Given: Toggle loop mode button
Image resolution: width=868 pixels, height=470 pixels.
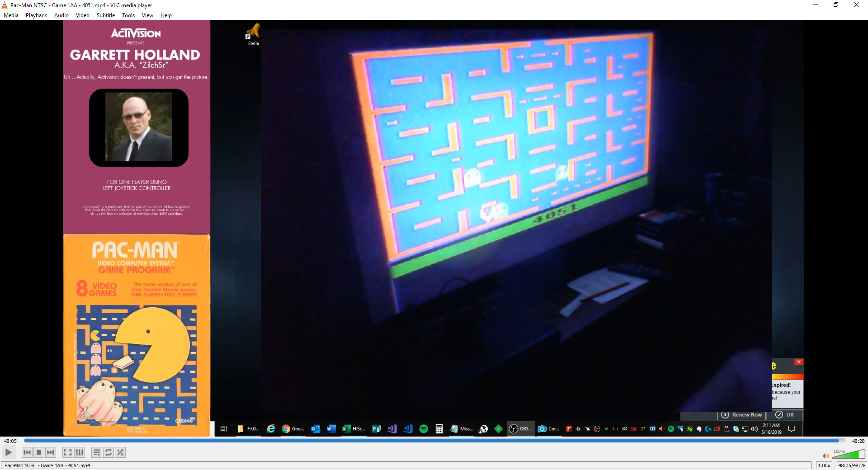Looking at the screenshot, I should [x=108, y=452].
